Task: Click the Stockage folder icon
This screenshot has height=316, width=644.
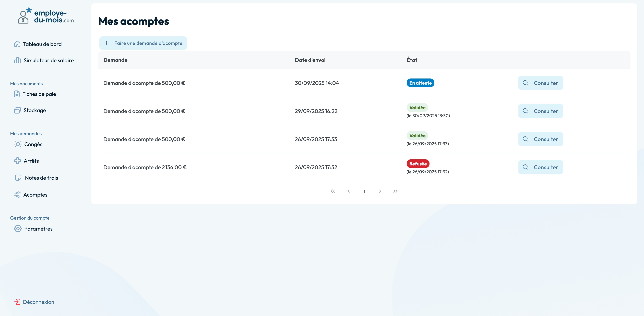Action: (x=18, y=110)
